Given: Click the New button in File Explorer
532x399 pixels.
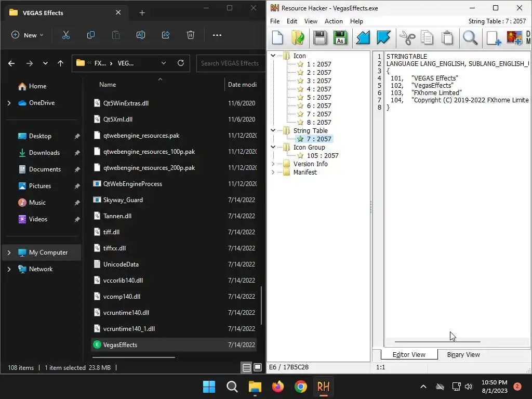Looking at the screenshot, I should 27,35.
